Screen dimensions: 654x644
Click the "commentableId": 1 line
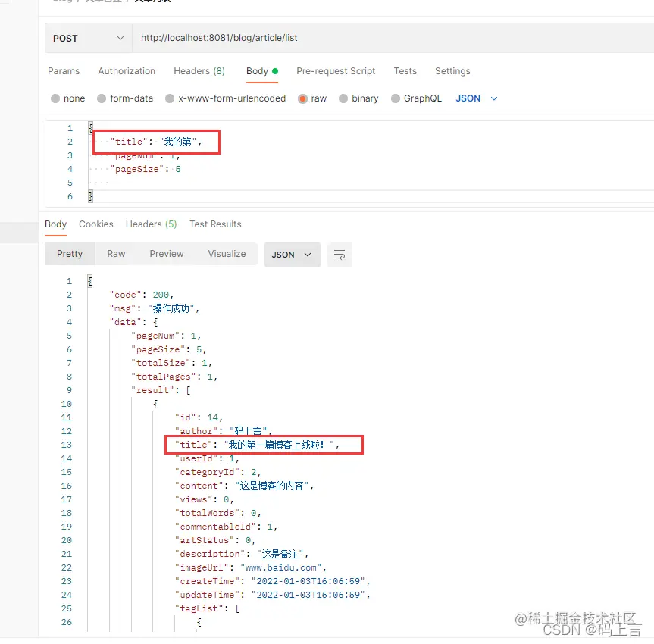coord(226,527)
